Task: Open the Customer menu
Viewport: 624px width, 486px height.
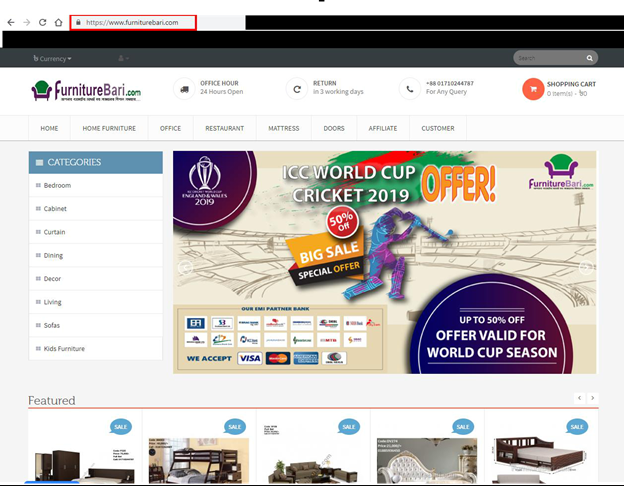Action: [x=438, y=128]
